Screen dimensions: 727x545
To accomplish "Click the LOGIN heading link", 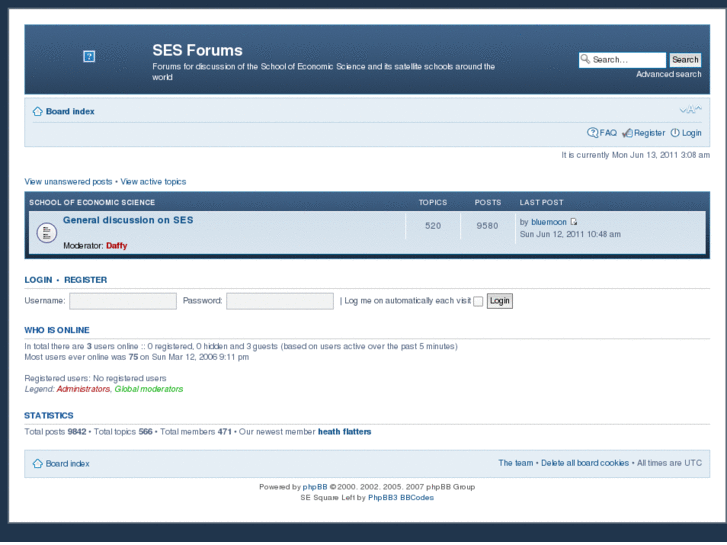I will point(38,280).
